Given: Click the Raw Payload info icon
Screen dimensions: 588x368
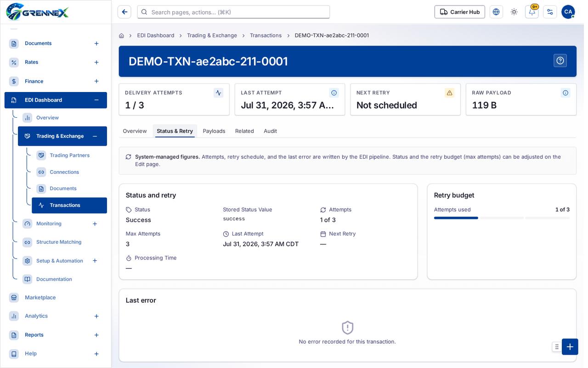Looking at the screenshot, I should click(x=565, y=93).
